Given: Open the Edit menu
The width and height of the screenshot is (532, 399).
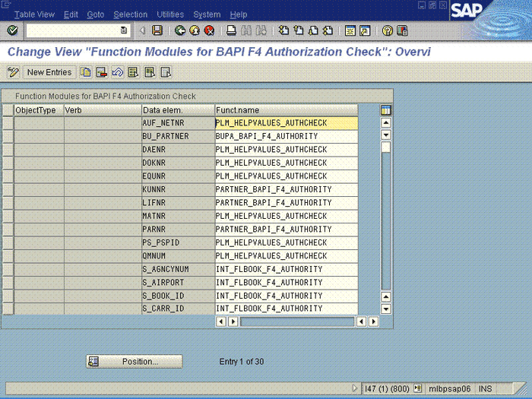Looking at the screenshot, I should click(x=71, y=14).
